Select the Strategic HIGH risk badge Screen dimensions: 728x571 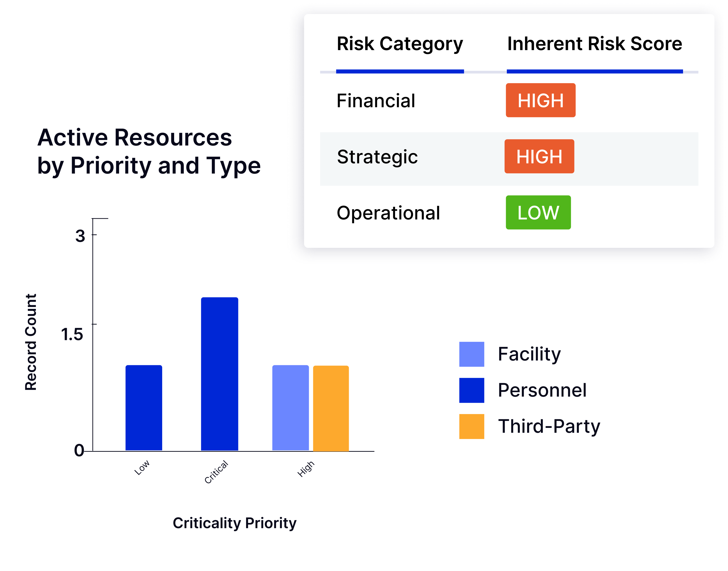click(539, 156)
